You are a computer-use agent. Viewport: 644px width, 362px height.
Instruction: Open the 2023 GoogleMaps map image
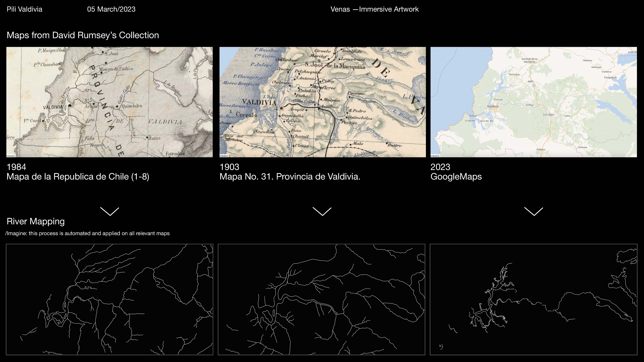pos(534,102)
